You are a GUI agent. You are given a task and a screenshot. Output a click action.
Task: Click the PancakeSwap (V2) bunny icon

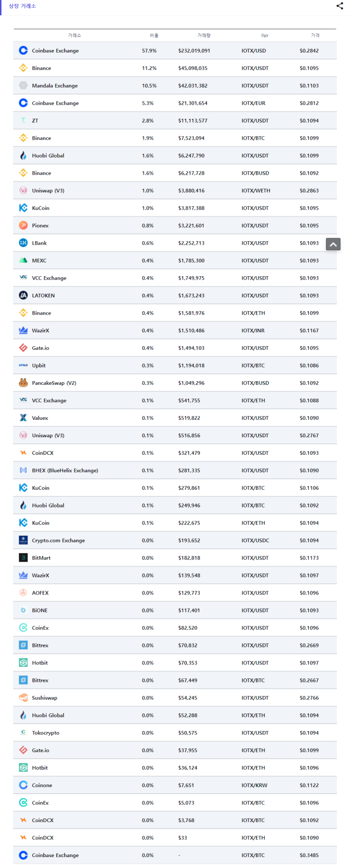tap(23, 383)
